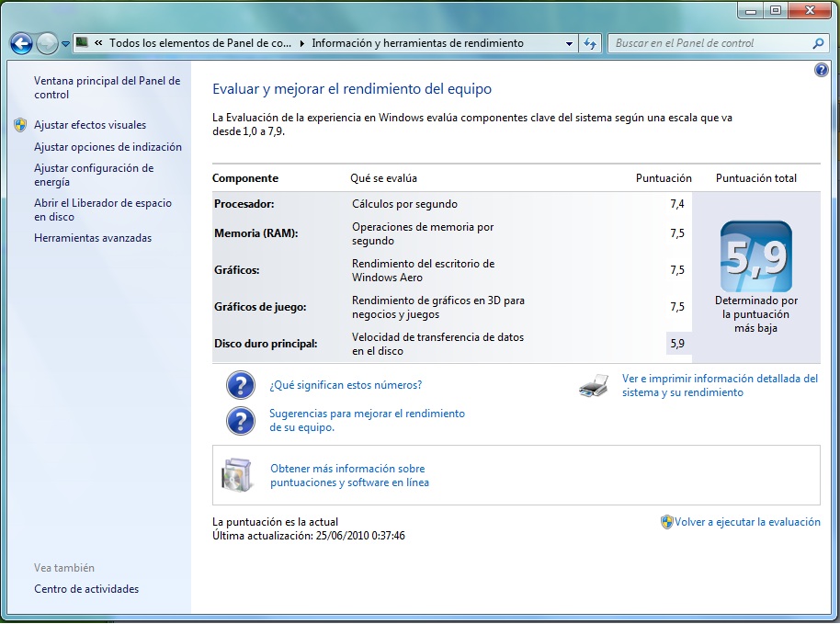Viewport: 840px width, 624px height.
Task: Open the recent pages dropdown arrow
Action: (x=65, y=44)
